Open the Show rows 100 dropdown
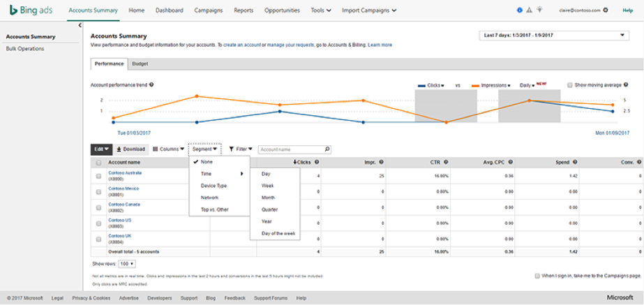This screenshot has width=644, height=305. tap(127, 264)
